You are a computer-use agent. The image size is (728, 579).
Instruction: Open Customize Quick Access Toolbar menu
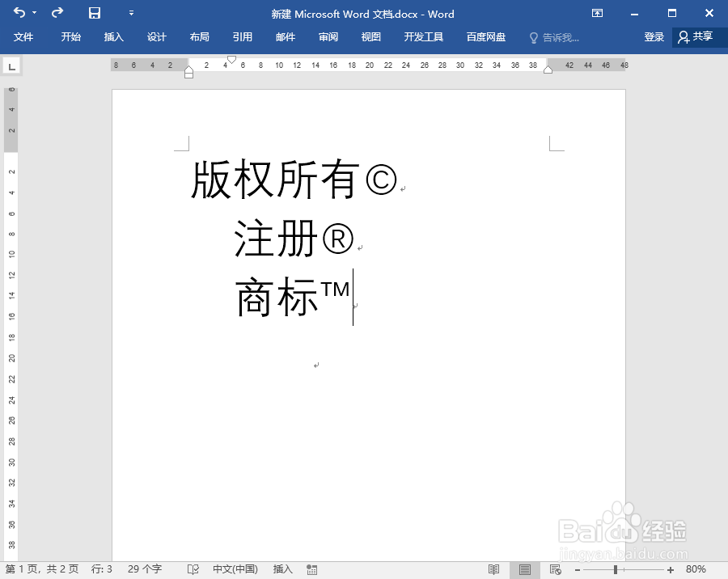(x=129, y=13)
